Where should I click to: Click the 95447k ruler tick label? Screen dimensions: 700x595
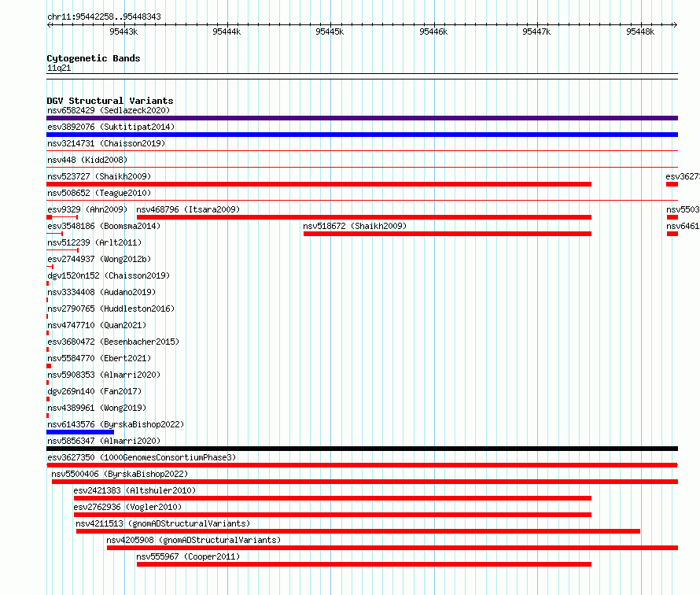536,31
